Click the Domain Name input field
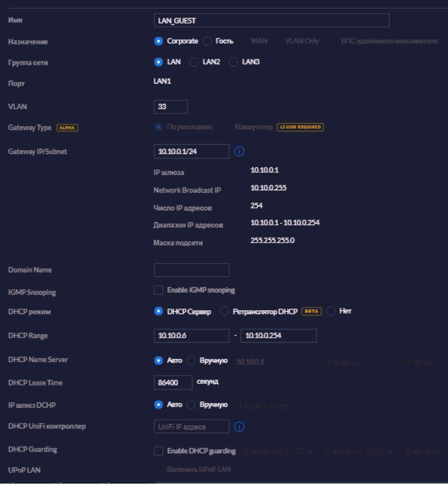The image size is (448, 484). [x=192, y=270]
